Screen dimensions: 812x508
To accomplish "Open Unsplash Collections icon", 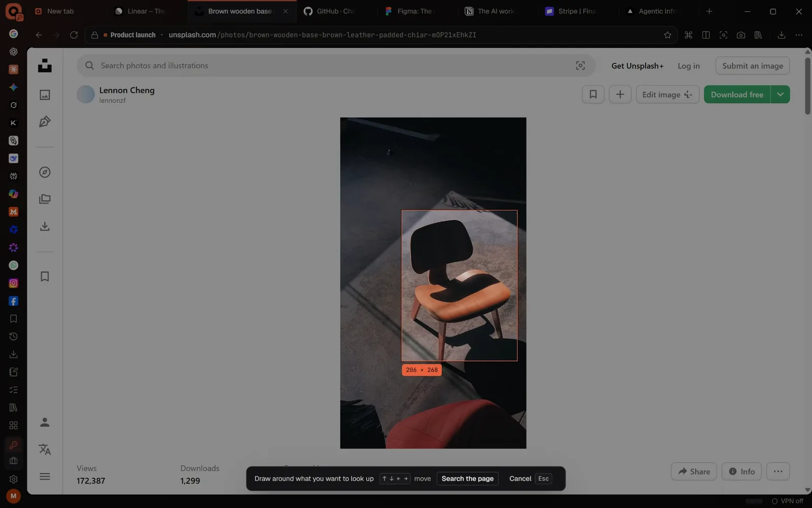I will point(45,199).
